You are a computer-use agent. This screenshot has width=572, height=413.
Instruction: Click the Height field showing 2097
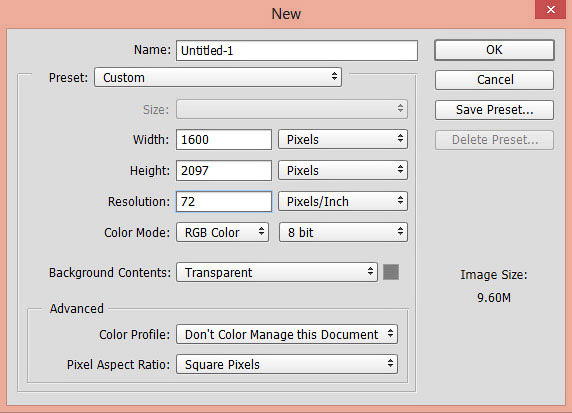coord(224,170)
